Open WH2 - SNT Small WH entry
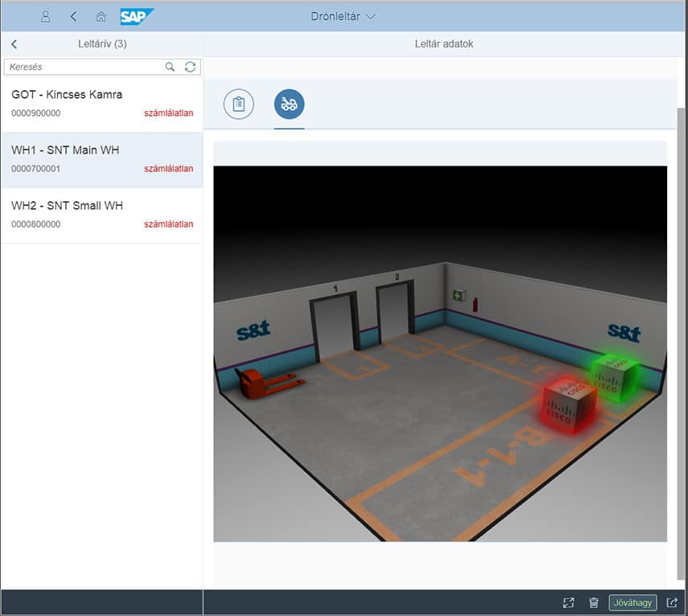 click(101, 215)
